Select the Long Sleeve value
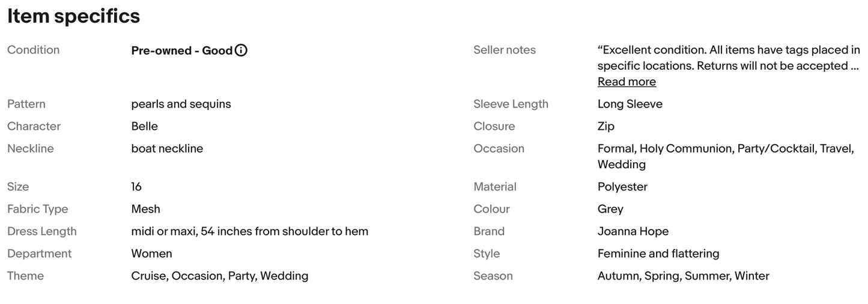 pos(630,104)
